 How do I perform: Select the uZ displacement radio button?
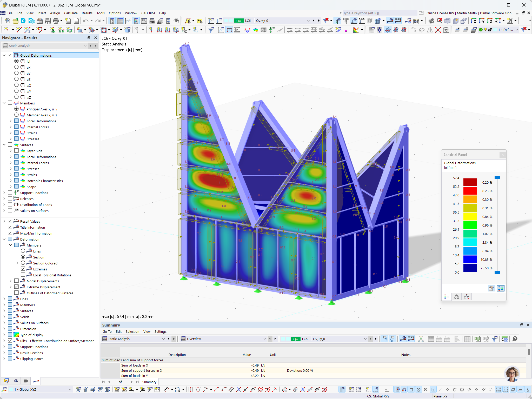click(16, 79)
